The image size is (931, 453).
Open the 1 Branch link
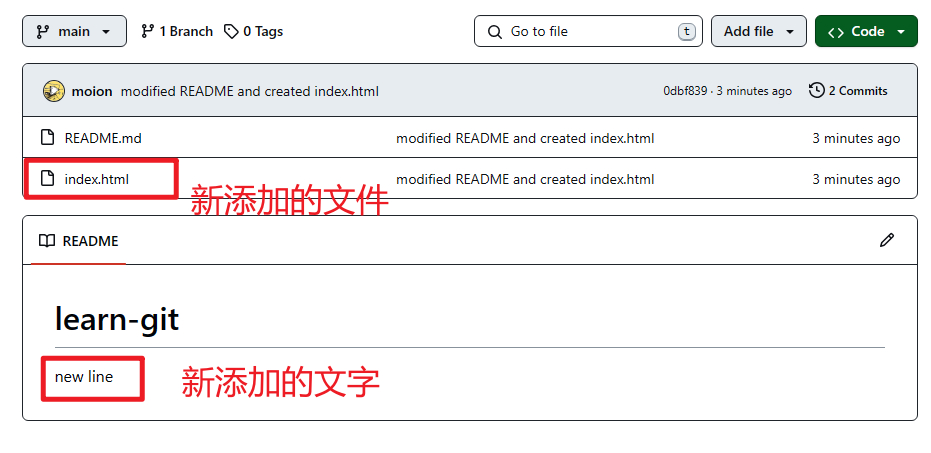(176, 31)
